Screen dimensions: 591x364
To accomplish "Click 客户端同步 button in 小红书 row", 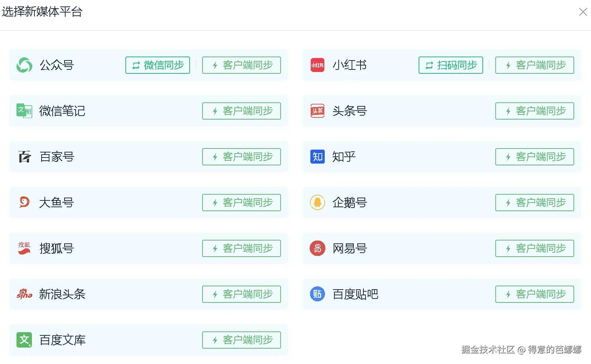I will 535,65.
